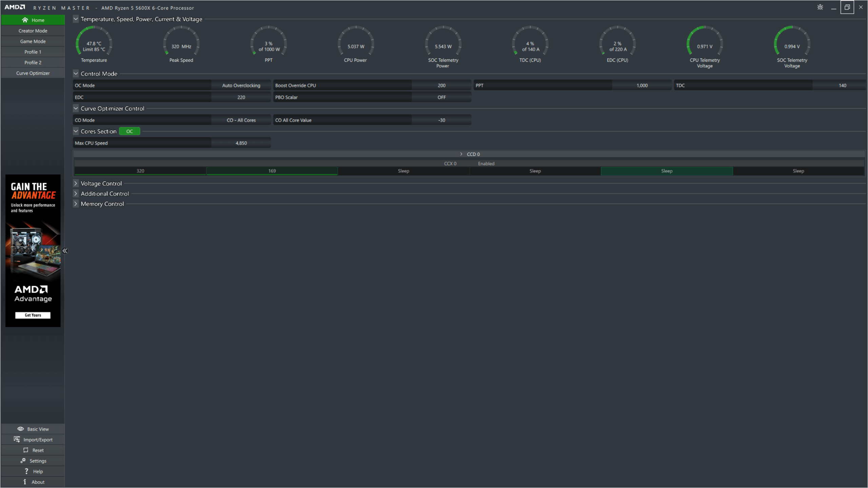The width and height of the screenshot is (868, 488).
Task: Click the PBO Scalar OFF value
Action: point(441,97)
